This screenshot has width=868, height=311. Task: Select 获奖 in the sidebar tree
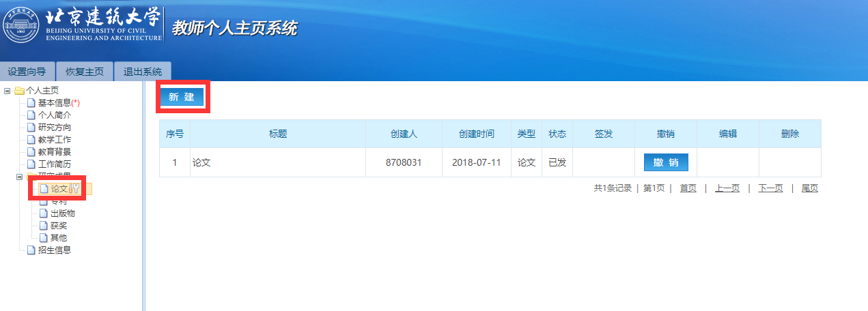pos(59,226)
